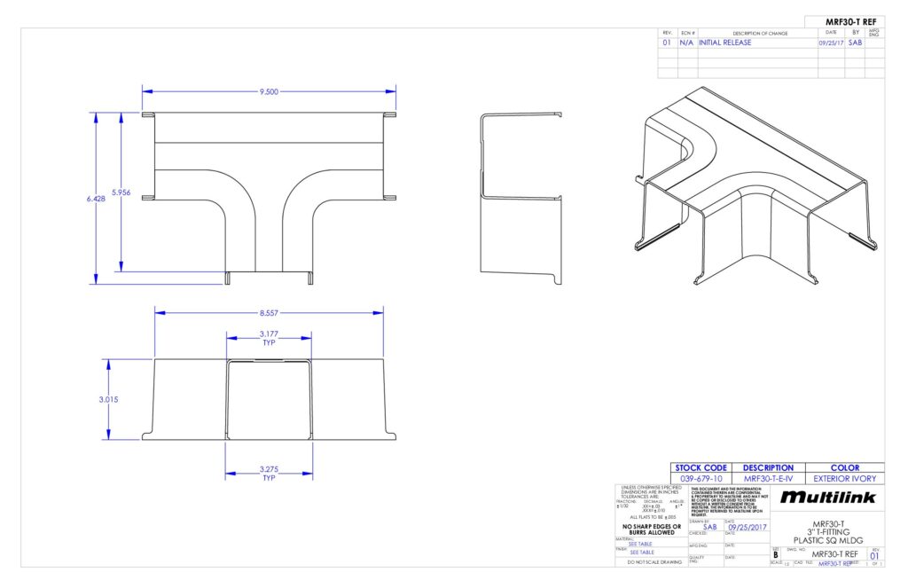Select the side profile view drawing
The image size is (908, 588).
(521, 199)
